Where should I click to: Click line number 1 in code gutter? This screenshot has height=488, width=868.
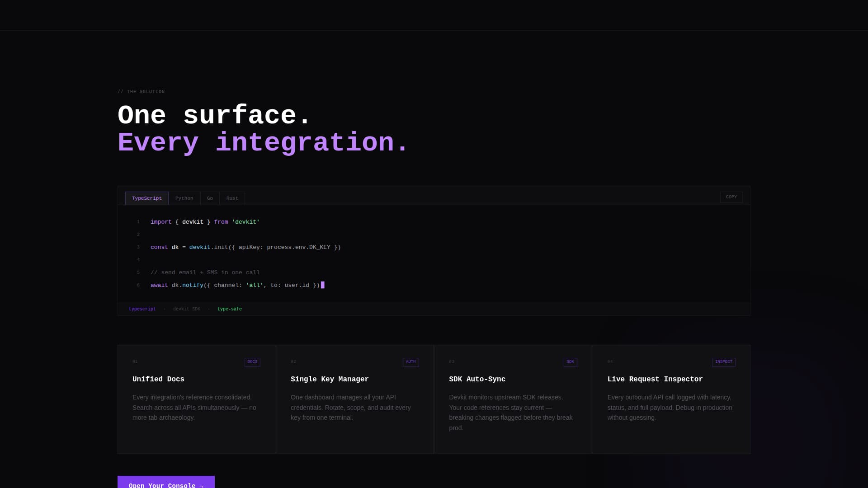pyautogui.click(x=138, y=222)
